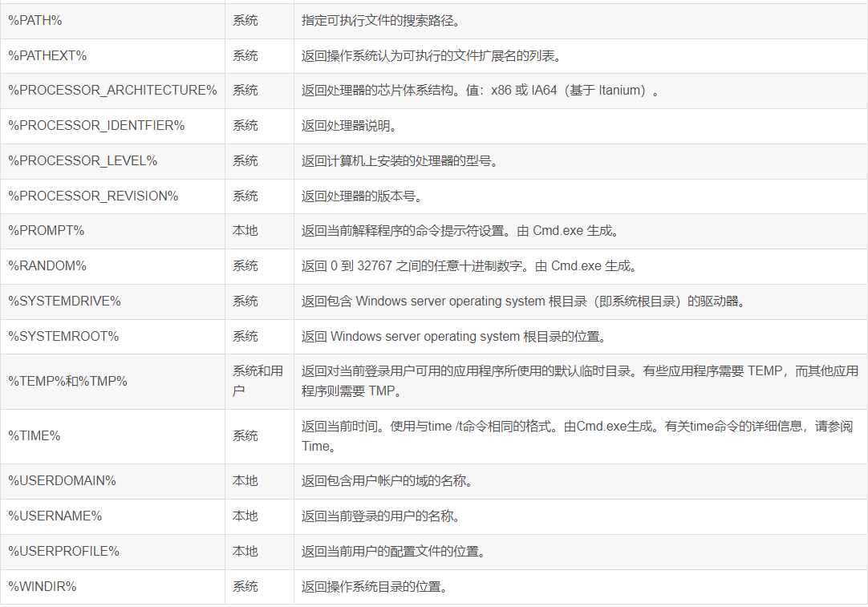868x607 pixels.
Task: Select the %PROCESSOR_IDENTFIER% variable text
Action: click(x=96, y=125)
